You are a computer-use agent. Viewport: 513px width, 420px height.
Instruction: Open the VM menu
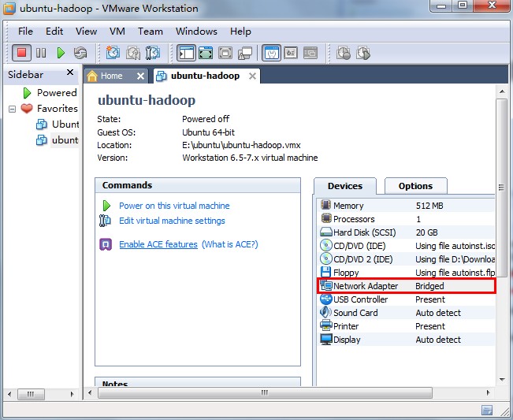[x=117, y=32]
